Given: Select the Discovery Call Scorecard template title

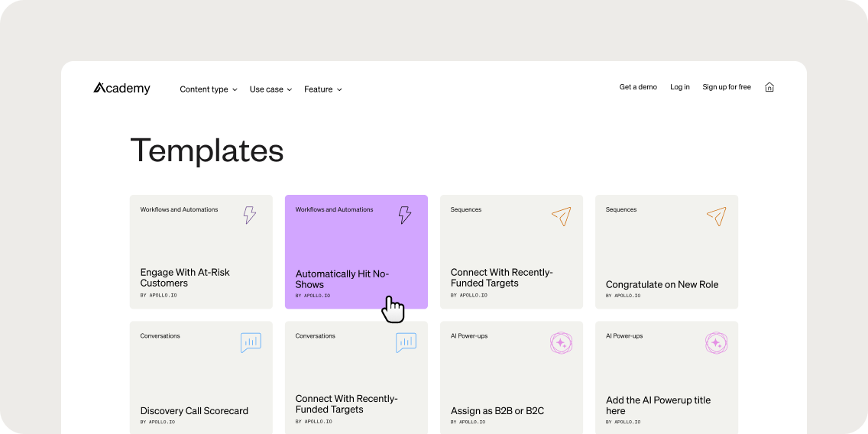Looking at the screenshot, I should pyautogui.click(x=194, y=411).
